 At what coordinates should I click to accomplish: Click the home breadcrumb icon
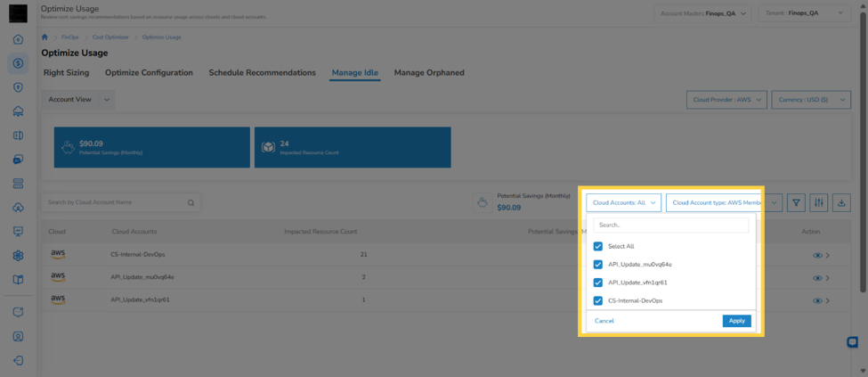[x=45, y=37]
